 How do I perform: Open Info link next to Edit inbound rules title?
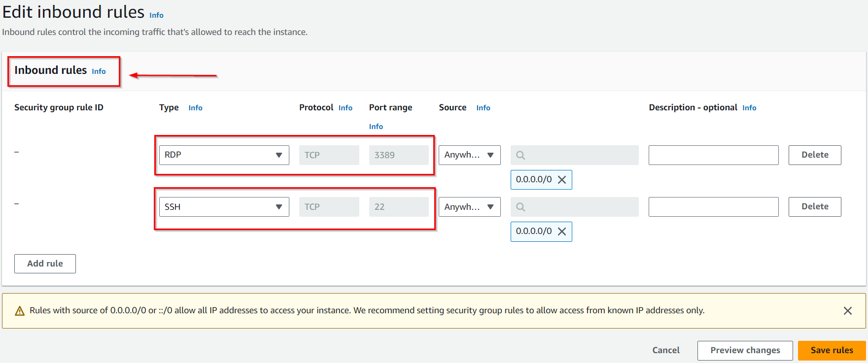coord(156,15)
